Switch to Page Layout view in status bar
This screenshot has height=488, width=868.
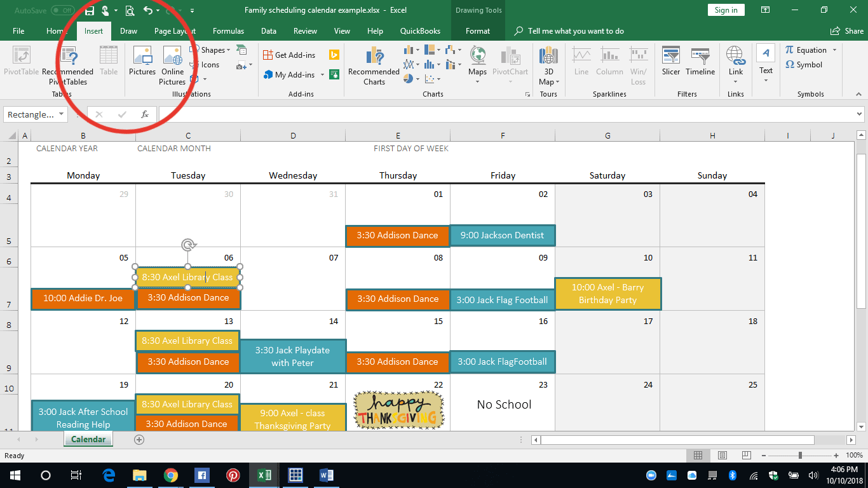click(x=722, y=456)
